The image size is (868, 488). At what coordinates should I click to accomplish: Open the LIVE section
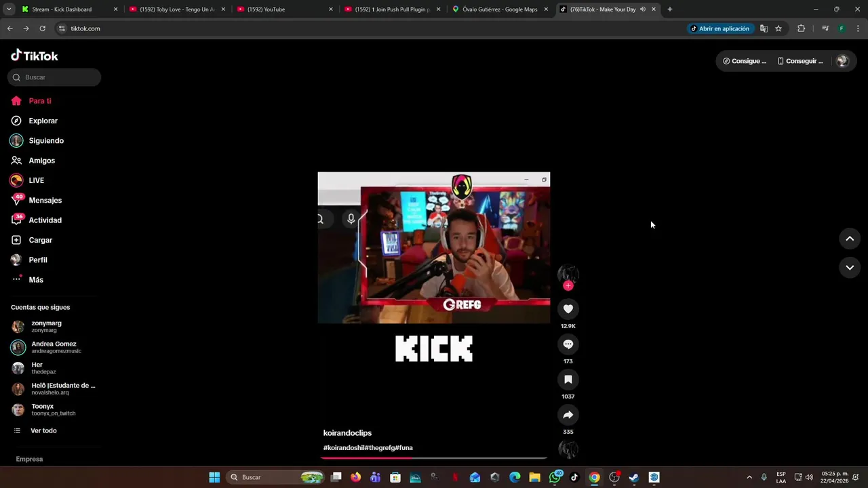point(27,180)
